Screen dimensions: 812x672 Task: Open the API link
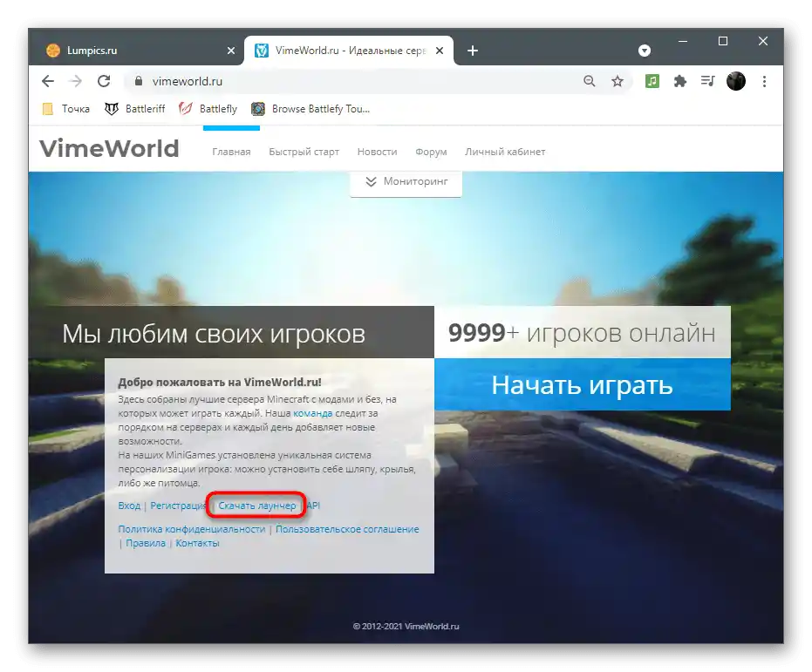[x=313, y=506]
